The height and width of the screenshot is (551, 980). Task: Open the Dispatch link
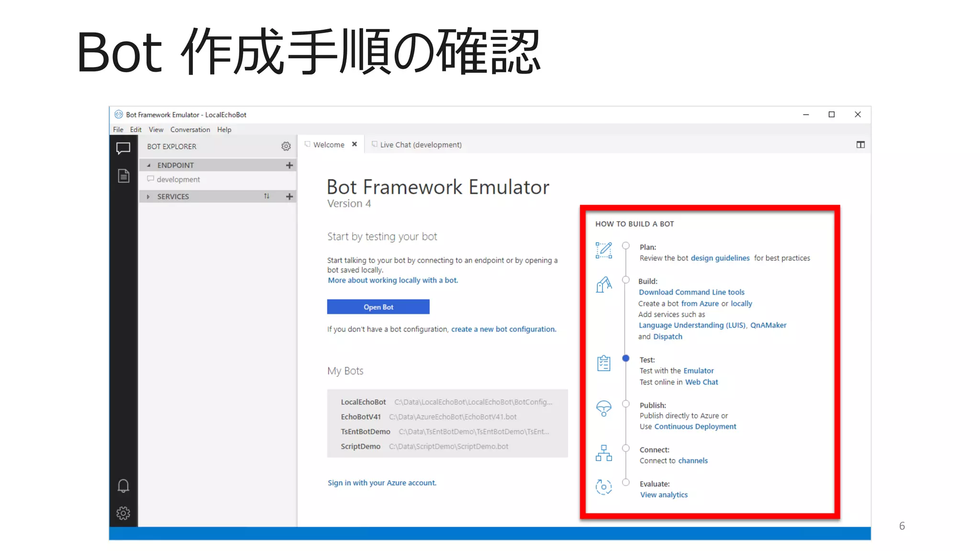pyautogui.click(x=668, y=337)
